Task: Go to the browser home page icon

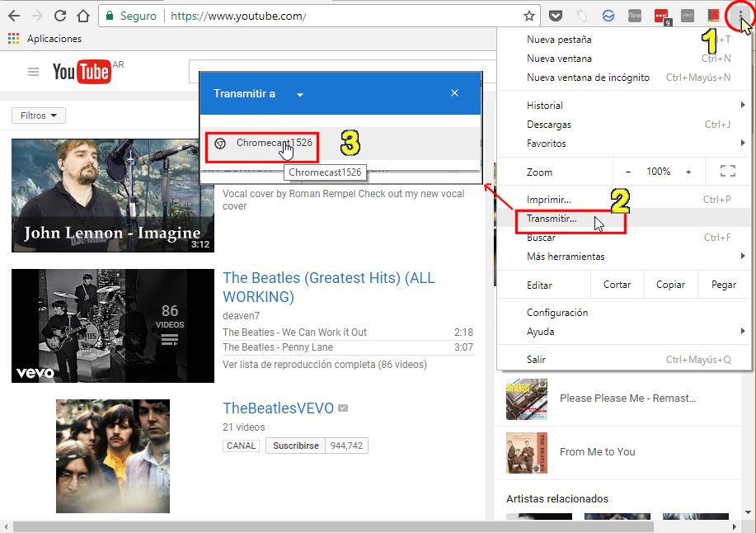Action: [x=83, y=16]
